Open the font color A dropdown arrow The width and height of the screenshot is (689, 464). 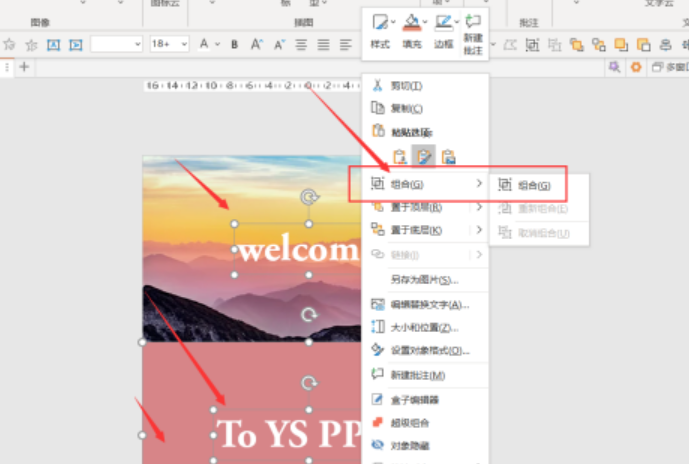(x=217, y=44)
